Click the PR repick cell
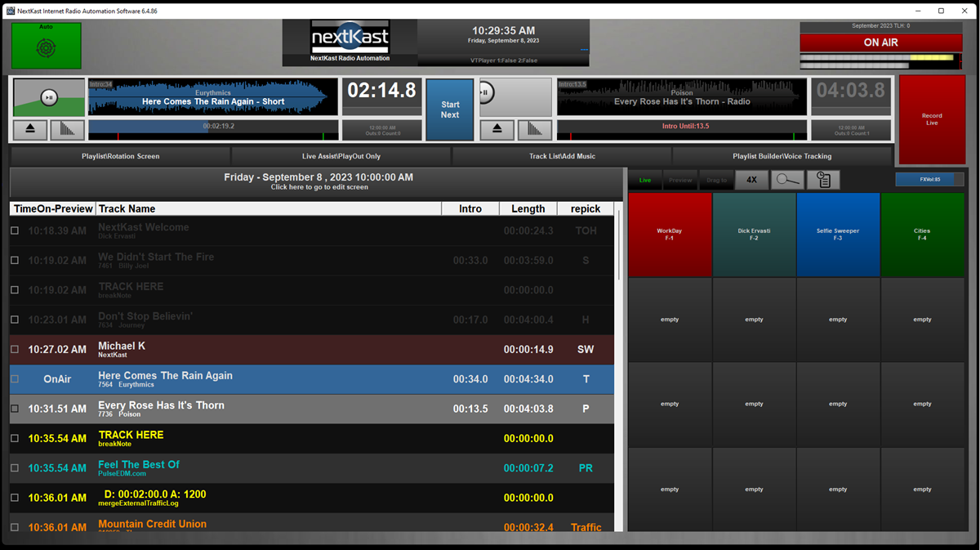Image resolution: width=980 pixels, height=550 pixels. [586, 468]
